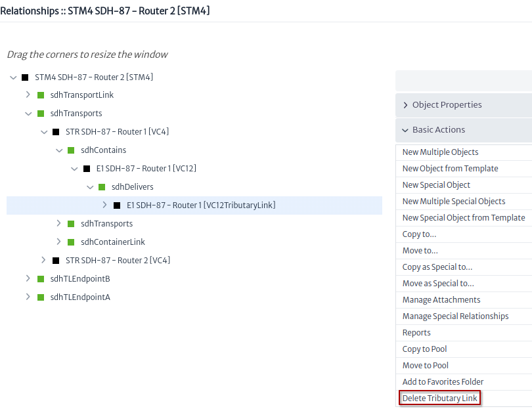Click black icon of VC12TributaryLink row

pyautogui.click(x=117, y=205)
